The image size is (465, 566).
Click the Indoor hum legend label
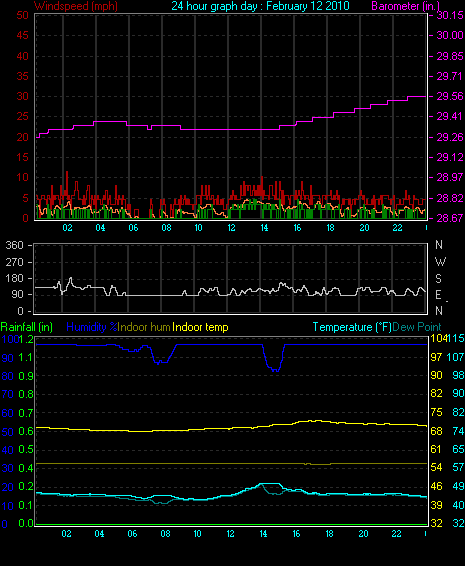(144, 327)
